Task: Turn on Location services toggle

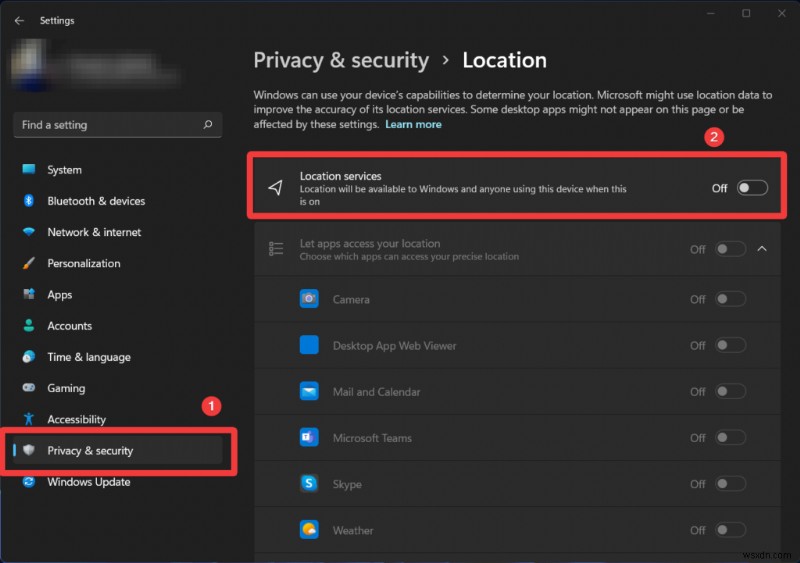Action: tap(752, 188)
